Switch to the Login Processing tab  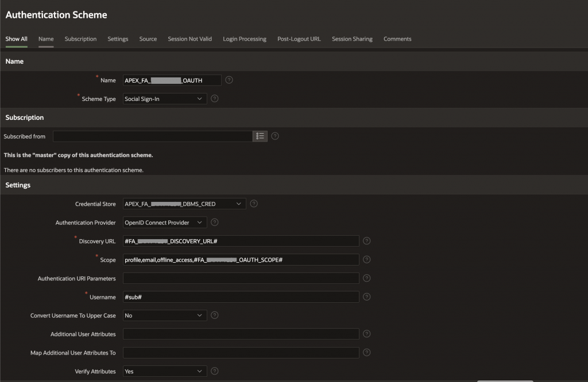[x=245, y=39]
